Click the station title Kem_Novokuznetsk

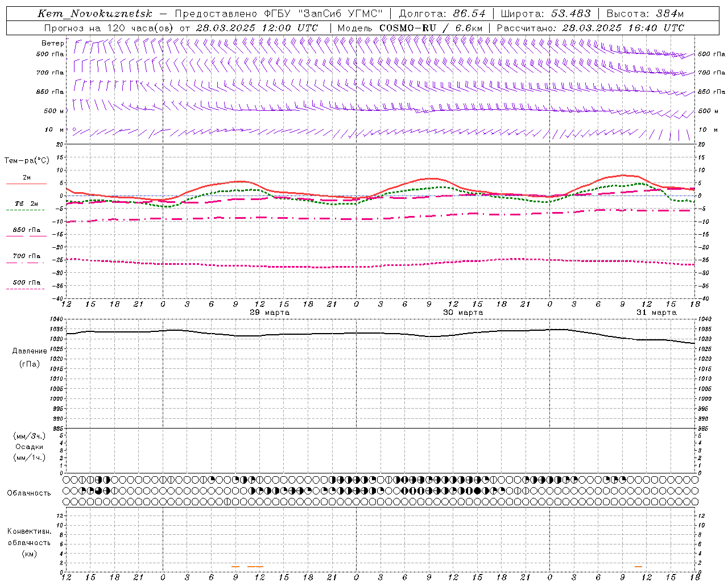tap(95, 14)
